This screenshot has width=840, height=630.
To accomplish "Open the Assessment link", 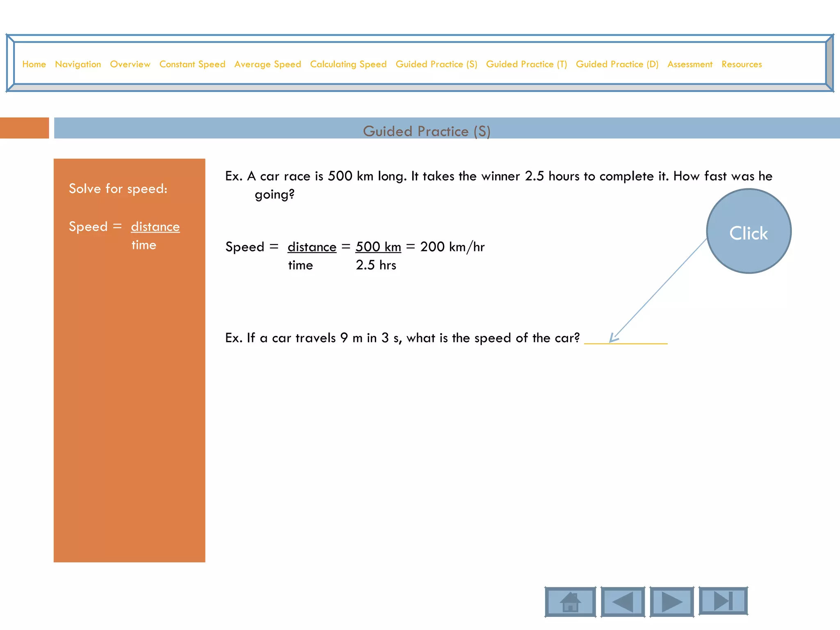I will [x=690, y=64].
